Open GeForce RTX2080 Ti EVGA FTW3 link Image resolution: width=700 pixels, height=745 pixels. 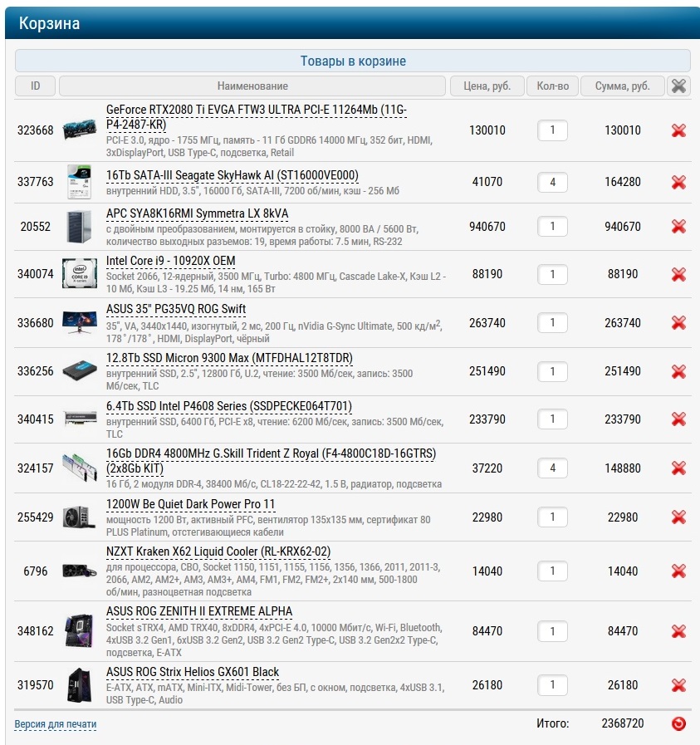257,117
